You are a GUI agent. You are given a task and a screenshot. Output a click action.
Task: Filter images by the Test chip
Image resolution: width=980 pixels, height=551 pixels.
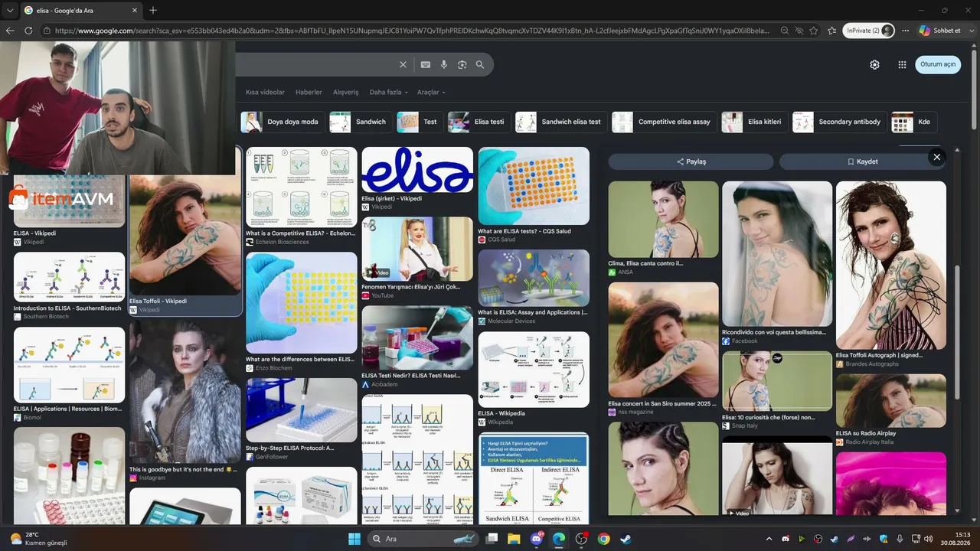point(419,122)
